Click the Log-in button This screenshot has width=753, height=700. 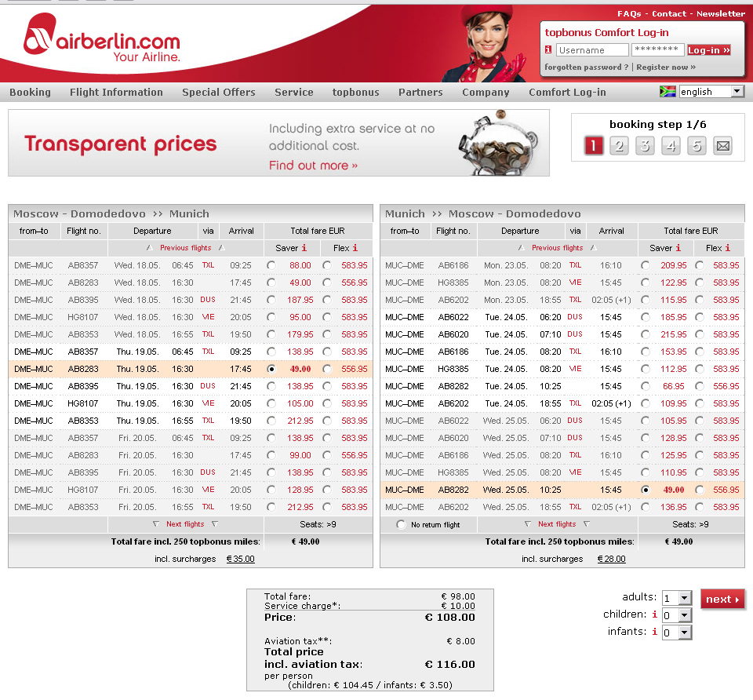709,50
